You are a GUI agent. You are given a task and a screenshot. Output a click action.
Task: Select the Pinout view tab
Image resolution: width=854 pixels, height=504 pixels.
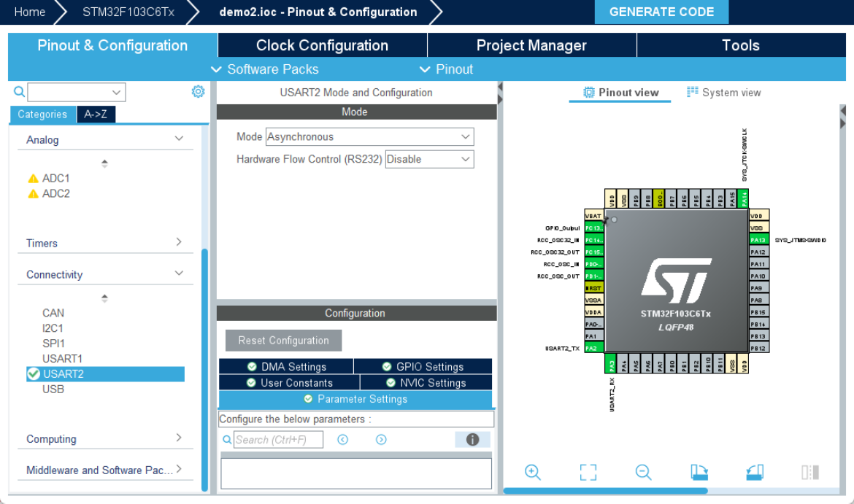[620, 93]
